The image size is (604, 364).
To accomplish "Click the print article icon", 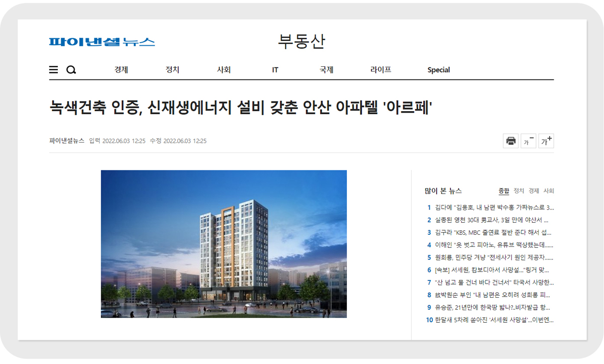I will coord(511,141).
